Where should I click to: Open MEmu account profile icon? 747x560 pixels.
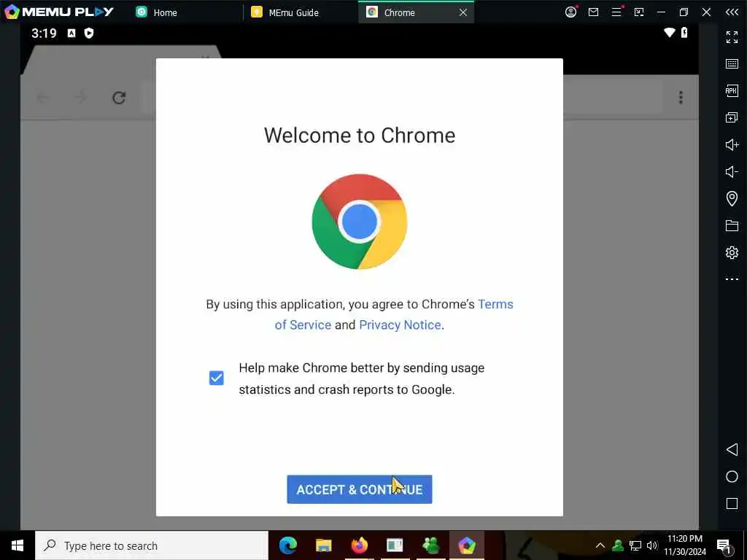570,12
